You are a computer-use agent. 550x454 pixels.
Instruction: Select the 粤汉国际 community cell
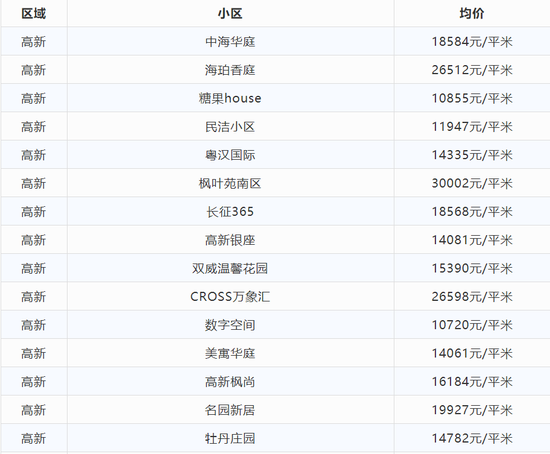[x=230, y=155]
